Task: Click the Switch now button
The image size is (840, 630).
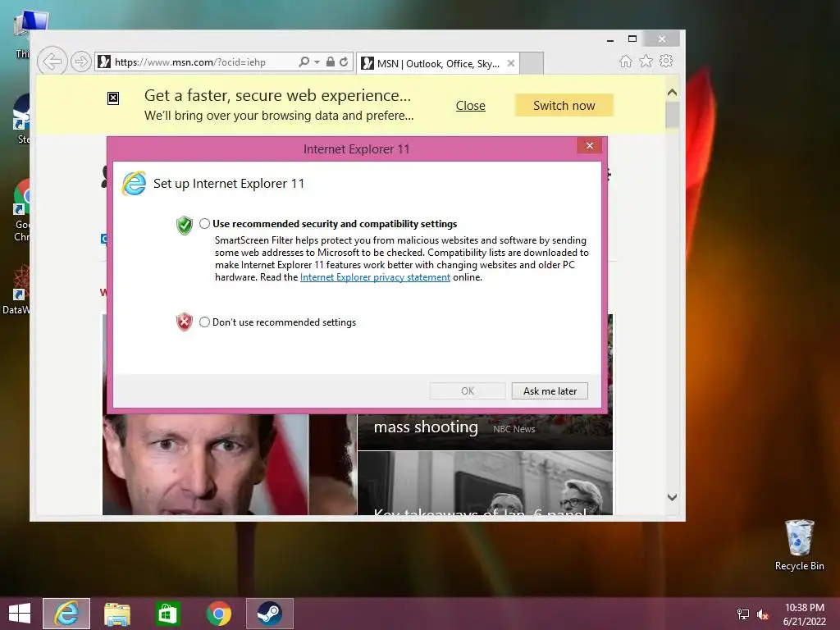Action: (x=564, y=106)
